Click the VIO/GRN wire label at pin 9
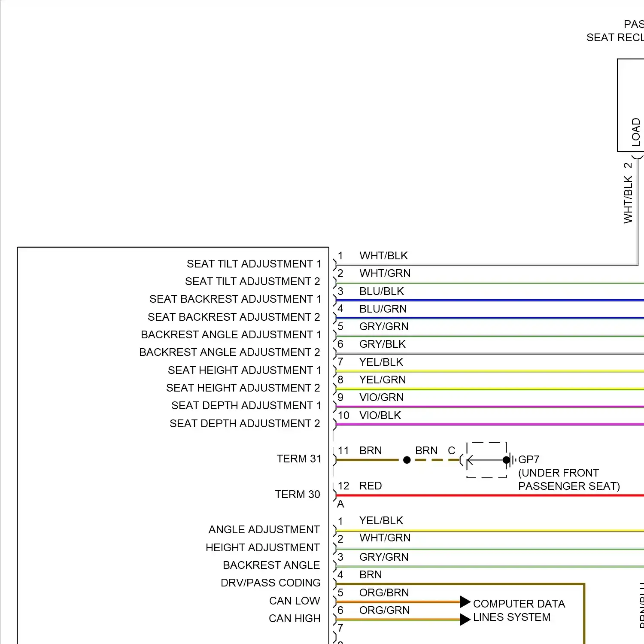Viewport: 644px width, 644px height. [382, 397]
